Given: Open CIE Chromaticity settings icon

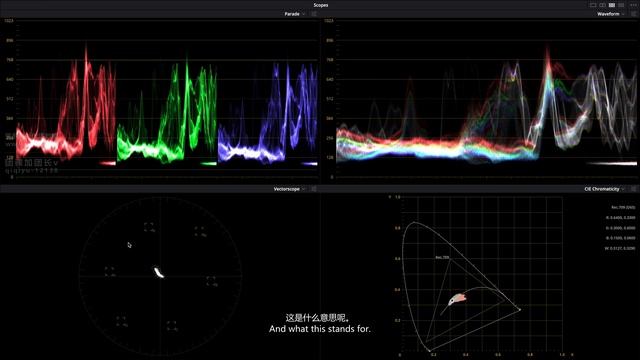Looking at the screenshot, I should point(634,189).
